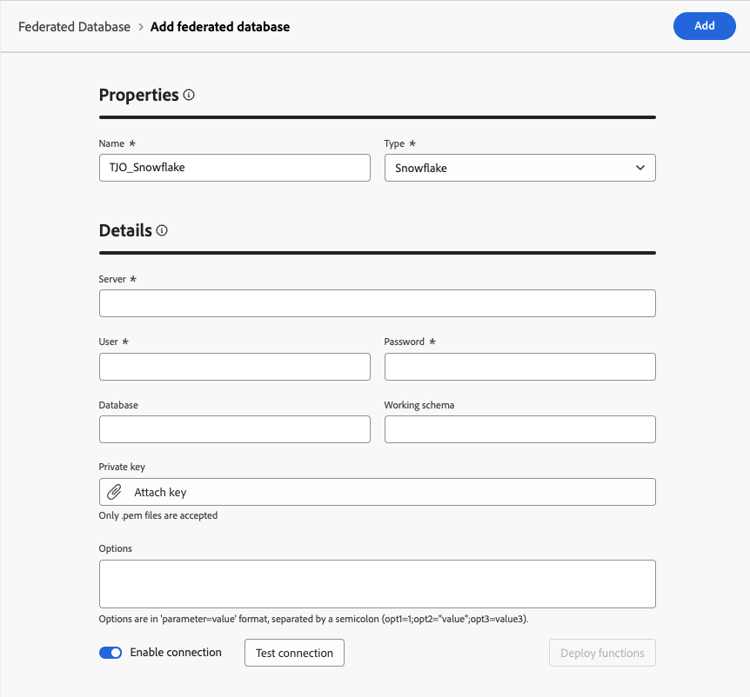750x697 pixels.
Task: Click the Database text field
Action: click(234, 430)
